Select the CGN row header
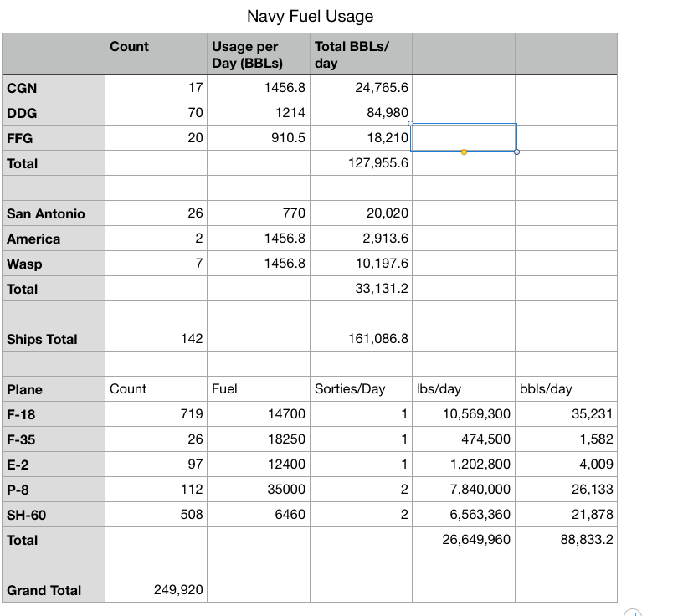 coord(54,88)
